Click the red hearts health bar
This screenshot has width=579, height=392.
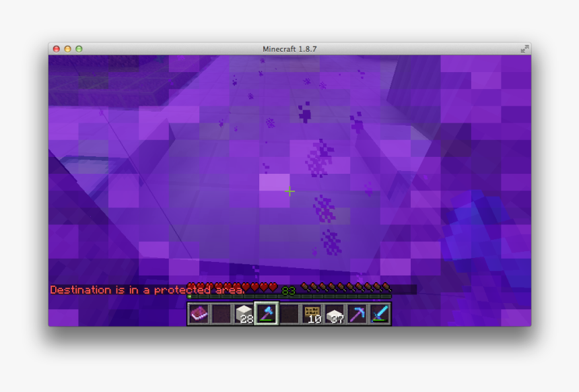point(232,287)
